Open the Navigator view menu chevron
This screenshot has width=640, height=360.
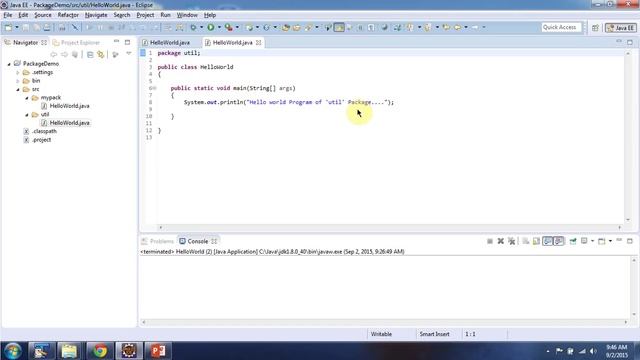pos(129,53)
